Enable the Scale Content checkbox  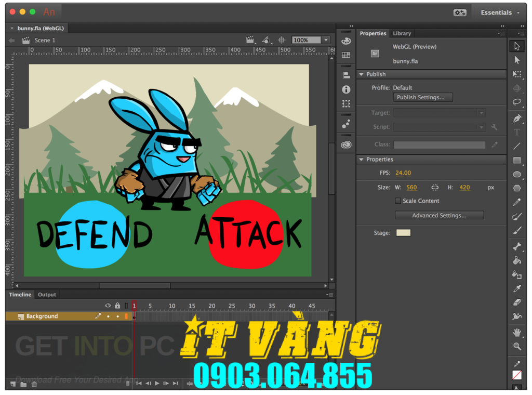(398, 201)
